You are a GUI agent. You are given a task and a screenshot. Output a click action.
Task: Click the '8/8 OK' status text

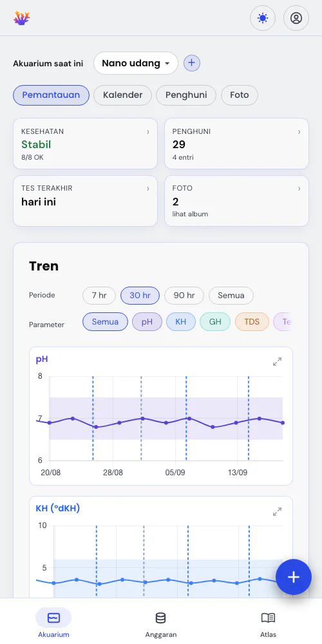tap(32, 157)
